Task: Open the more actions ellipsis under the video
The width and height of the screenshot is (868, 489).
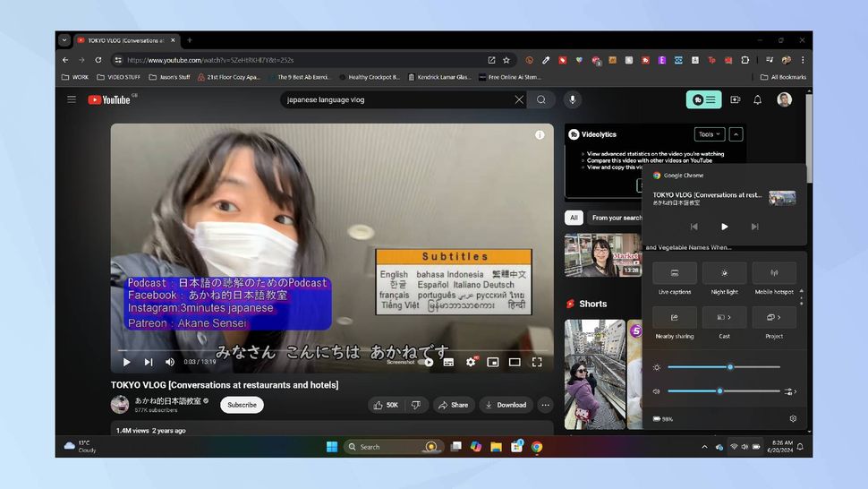Action: 545,406
